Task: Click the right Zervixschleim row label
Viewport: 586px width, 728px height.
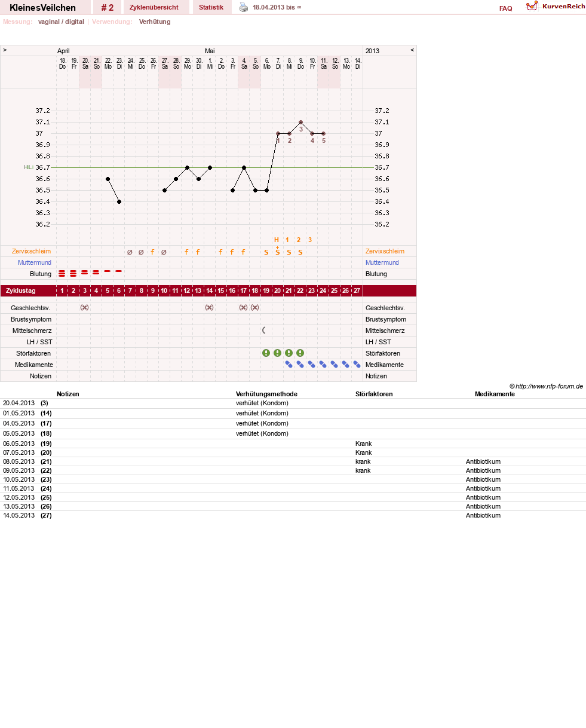Action: coord(385,251)
